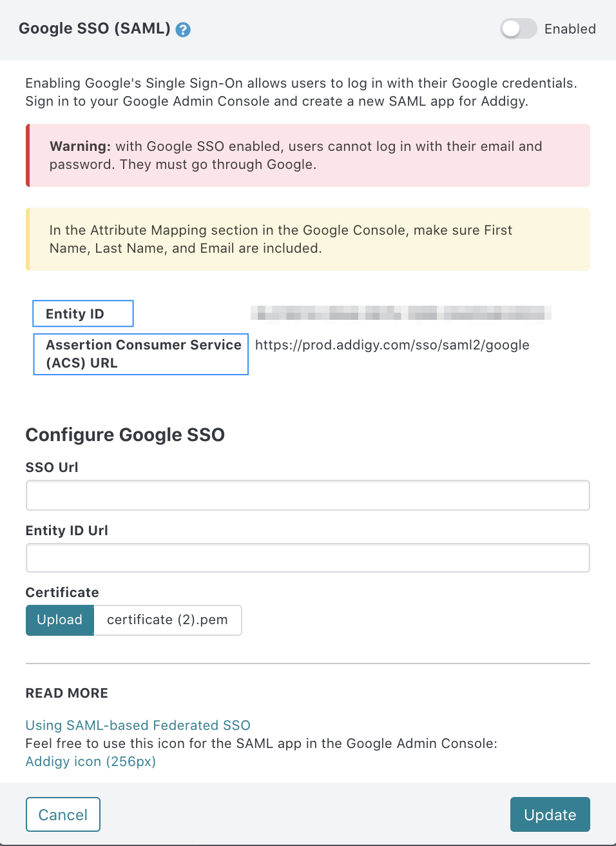Click the Enabled label text

click(570, 29)
